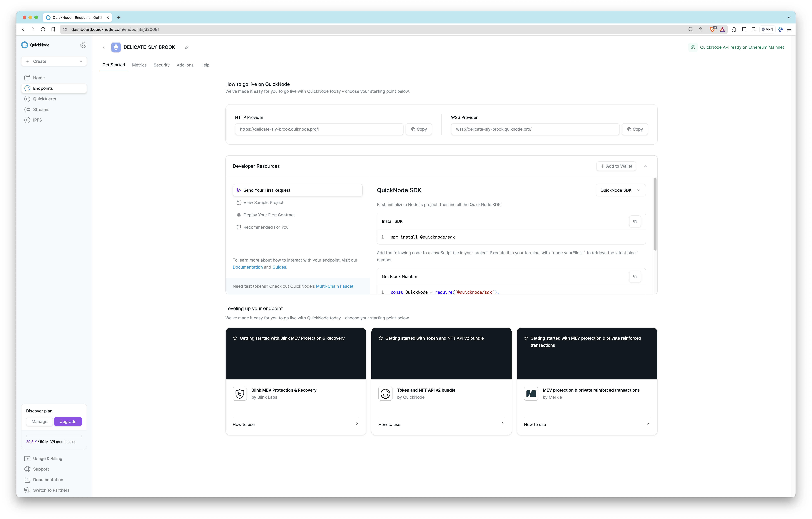812x519 pixels.
Task: Click the share icon in address bar
Action: tap(700, 29)
